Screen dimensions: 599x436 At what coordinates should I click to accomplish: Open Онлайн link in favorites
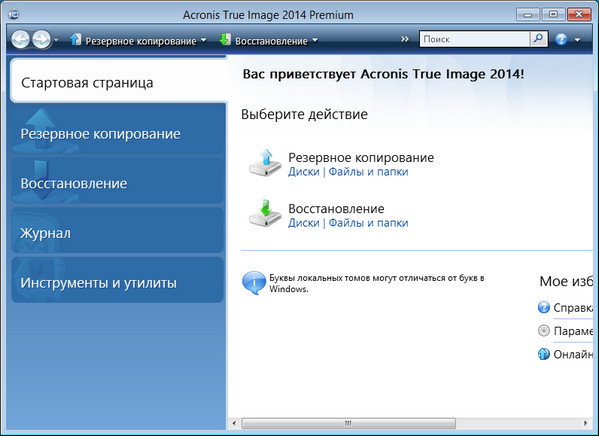tap(573, 355)
